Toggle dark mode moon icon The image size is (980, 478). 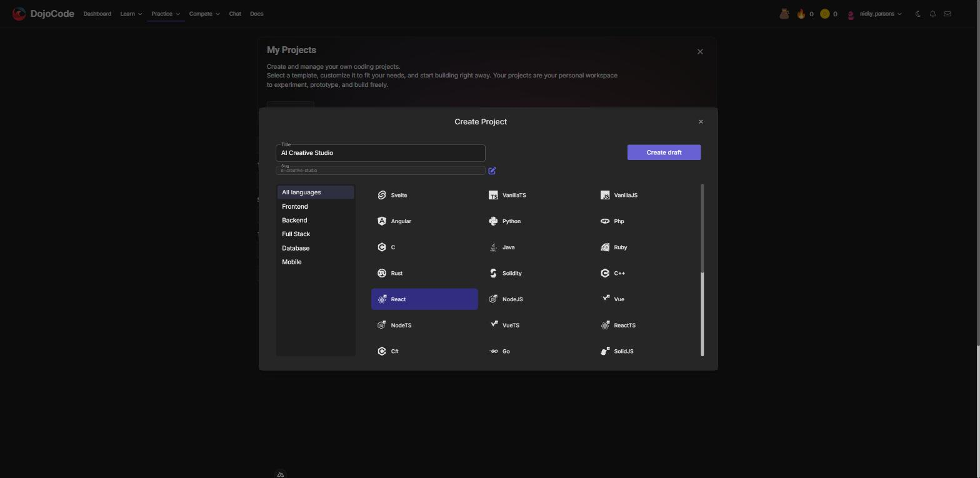pos(918,14)
